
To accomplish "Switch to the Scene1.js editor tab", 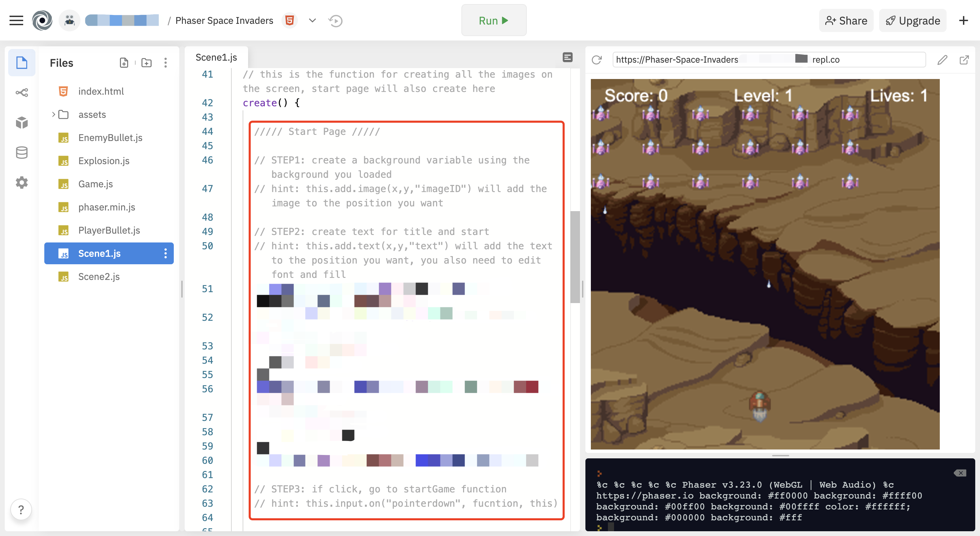I will pyautogui.click(x=216, y=58).
